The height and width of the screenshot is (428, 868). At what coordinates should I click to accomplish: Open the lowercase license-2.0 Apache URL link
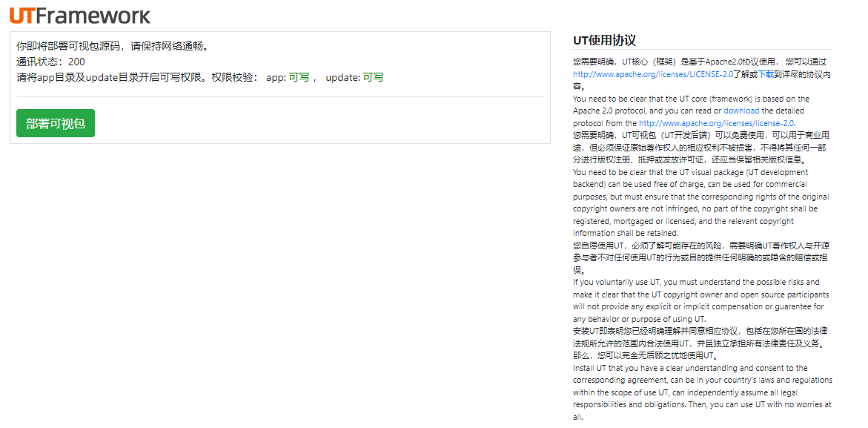pyautogui.click(x=716, y=123)
